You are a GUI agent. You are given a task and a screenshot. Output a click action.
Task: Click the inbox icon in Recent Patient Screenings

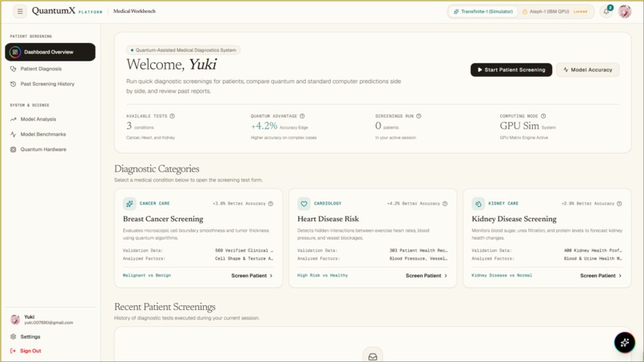tap(372, 356)
